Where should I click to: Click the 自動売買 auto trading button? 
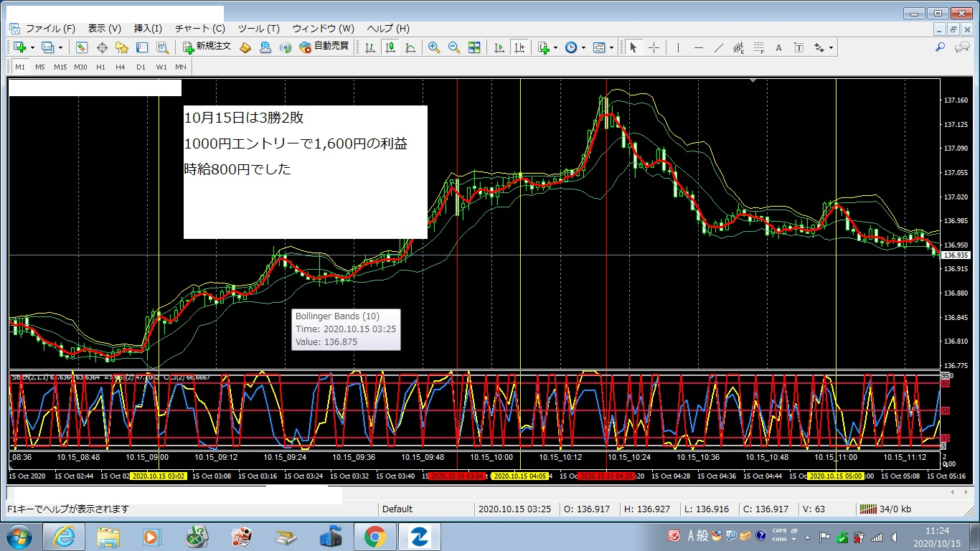coord(324,47)
